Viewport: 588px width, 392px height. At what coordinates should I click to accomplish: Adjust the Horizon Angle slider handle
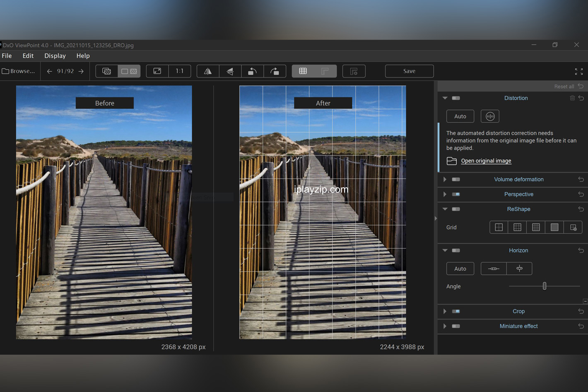tap(545, 286)
